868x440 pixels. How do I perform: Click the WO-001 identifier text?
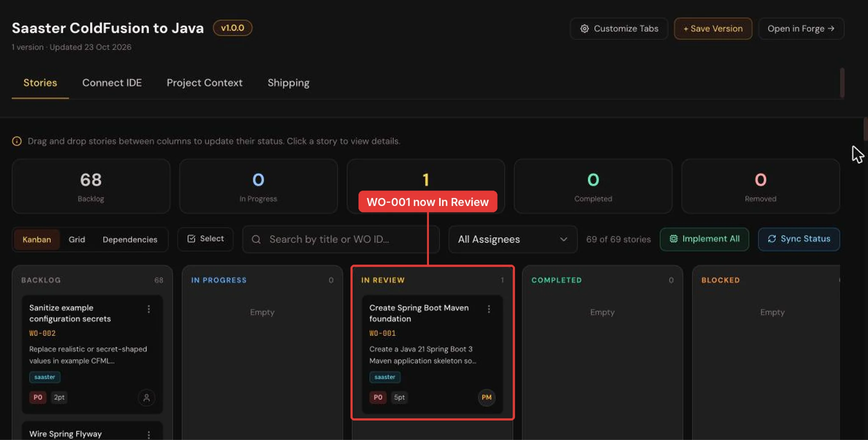(x=382, y=333)
